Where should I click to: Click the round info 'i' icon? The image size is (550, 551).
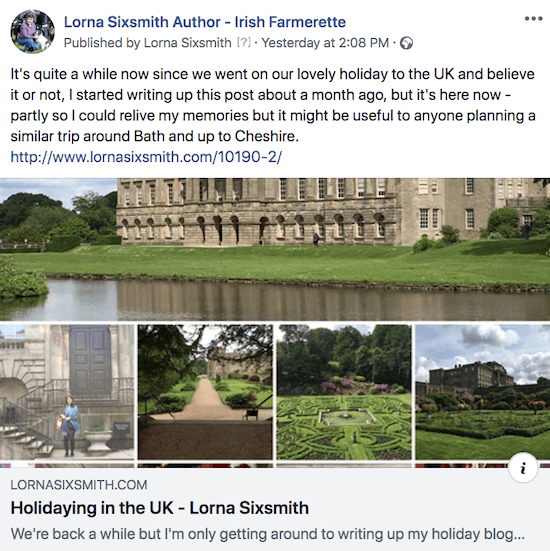pyautogui.click(x=523, y=468)
